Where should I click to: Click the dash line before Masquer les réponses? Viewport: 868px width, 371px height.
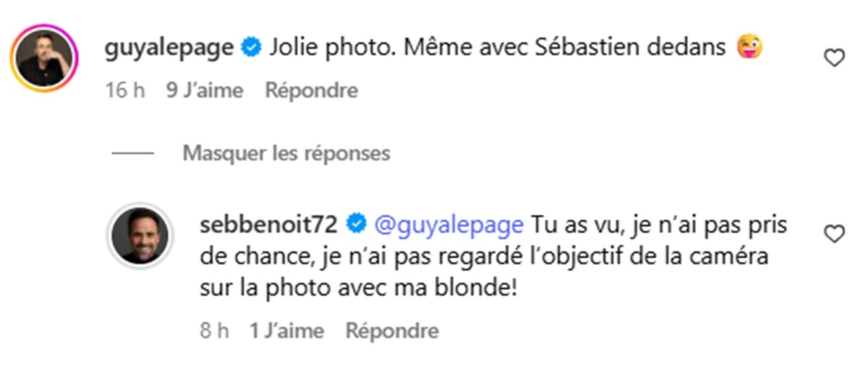tap(132, 153)
